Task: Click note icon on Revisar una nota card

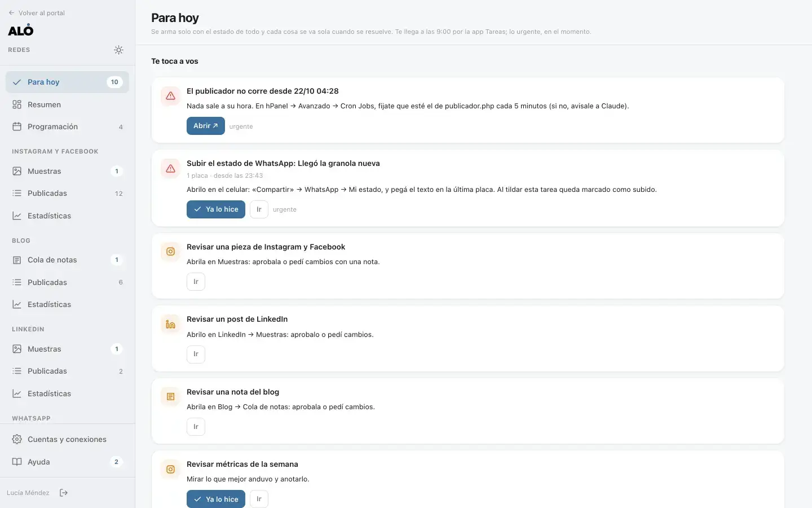Action: [170, 397]
